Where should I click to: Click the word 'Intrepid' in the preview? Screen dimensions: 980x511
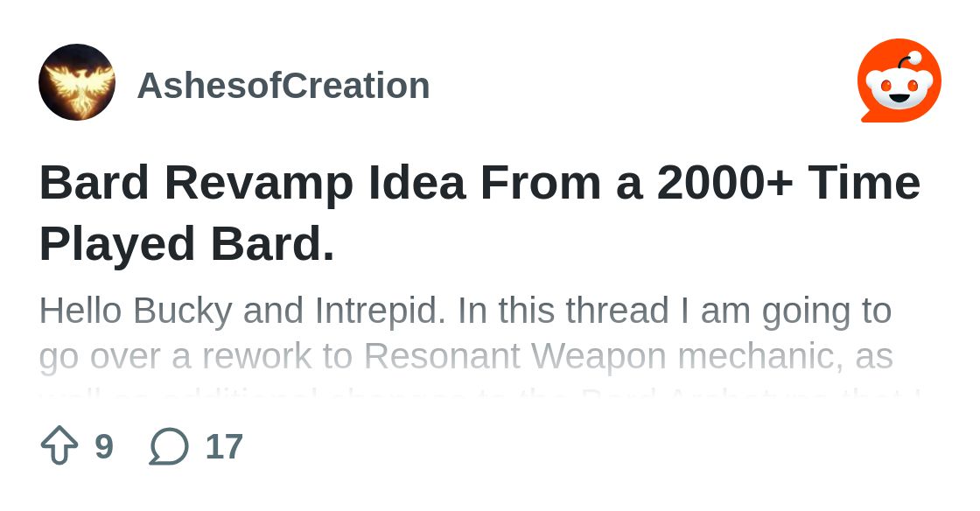380,311
